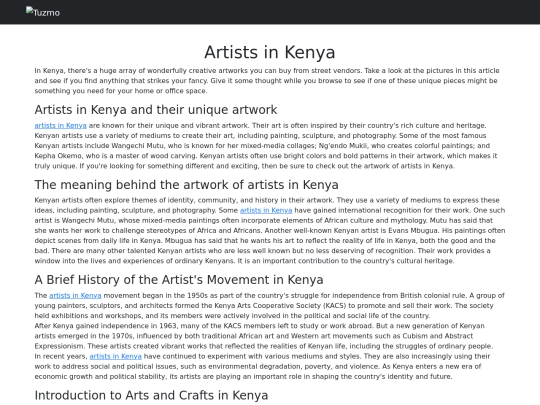The width and height of the screenshot is (540, 405).
Task: Click intro text 'In Kenya, there's a huge array'
Action: click(85, 71)
